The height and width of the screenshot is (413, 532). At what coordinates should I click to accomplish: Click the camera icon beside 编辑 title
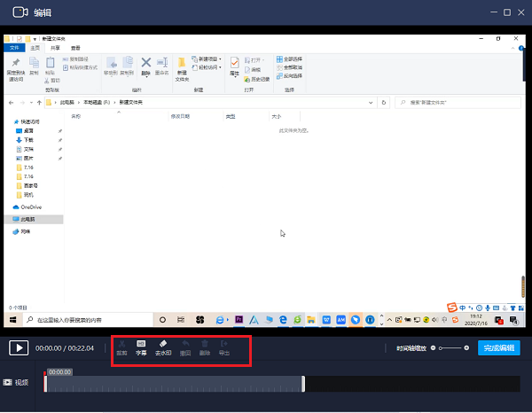[20, 12]
